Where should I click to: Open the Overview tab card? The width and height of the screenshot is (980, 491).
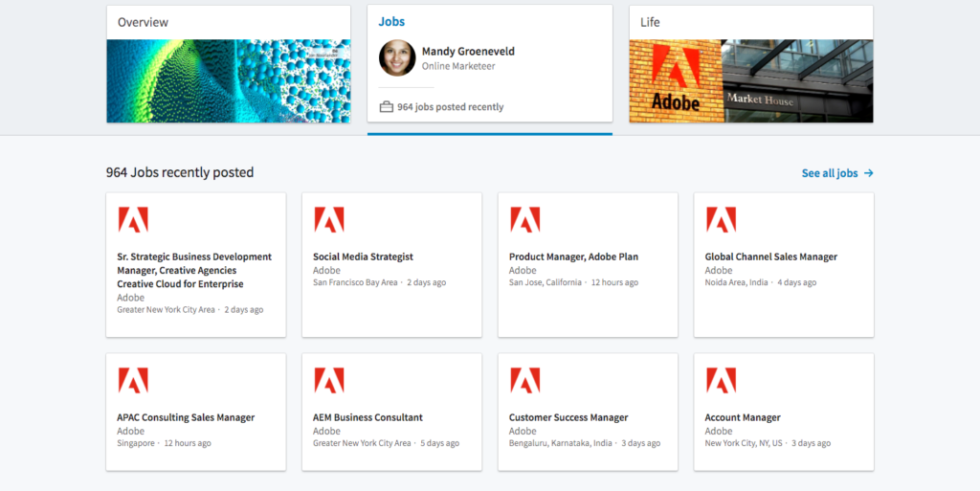tap(228, 64)
